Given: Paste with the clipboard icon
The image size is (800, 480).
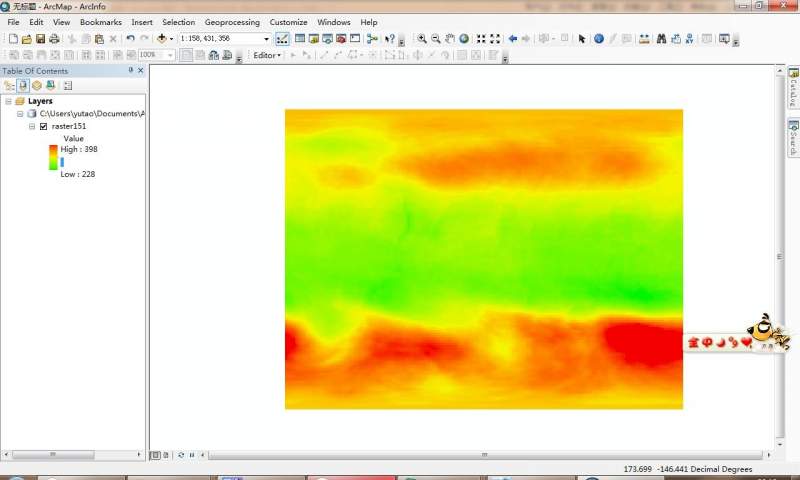Looking at the screenshot, I should tap(99, 39).
